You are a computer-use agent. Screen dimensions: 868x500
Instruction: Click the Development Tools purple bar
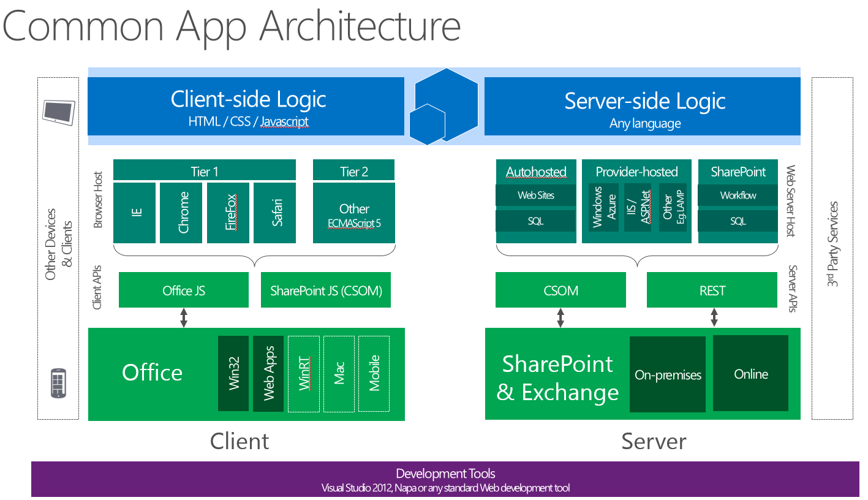point(445,479)
